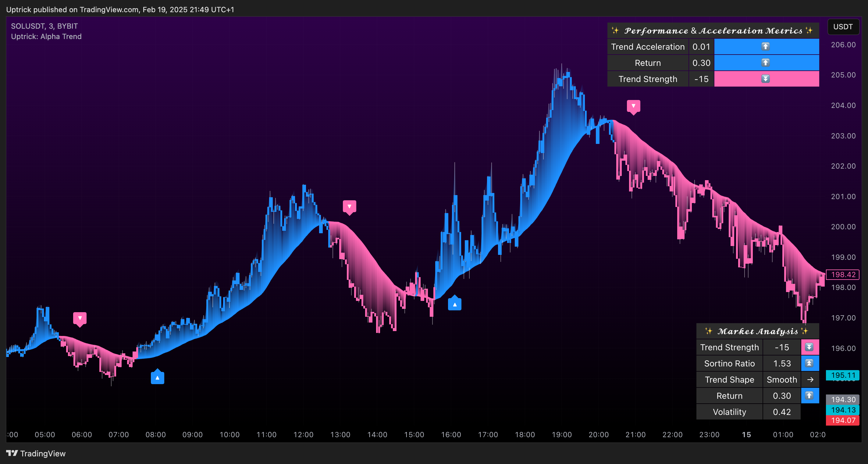Viewport: 868px width, 464px height.
Task: Click the TradingView logo at bottom left
Action: click(x=36, y=454)
